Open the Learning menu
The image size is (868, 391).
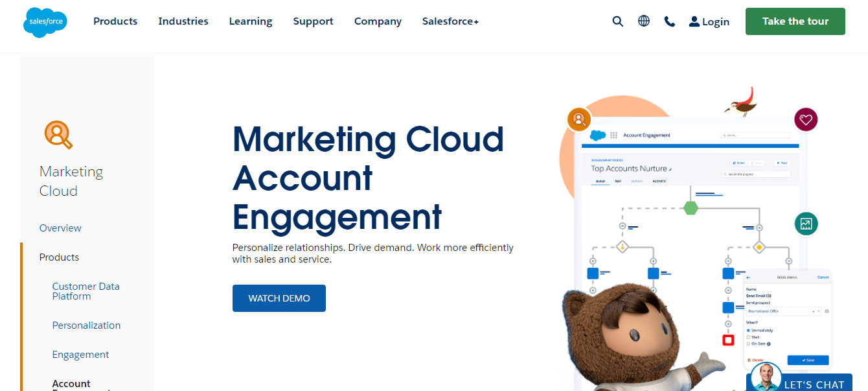(251, 21)
